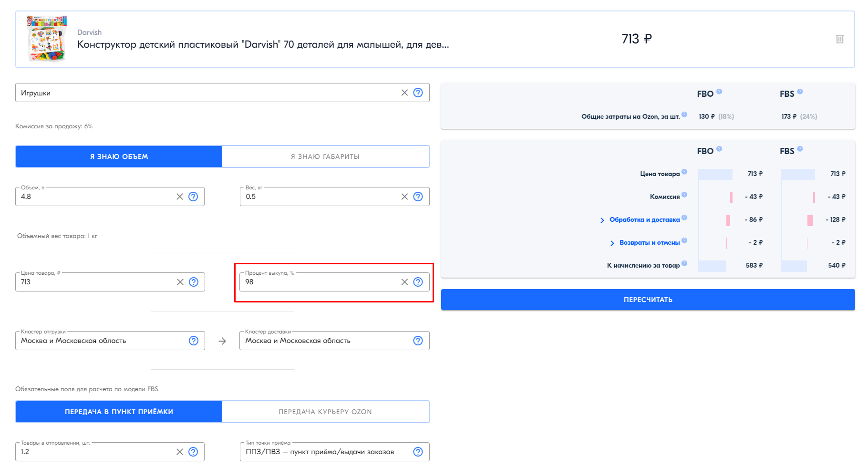The image size is (868, 468).
Task: Choose Передача курьеру Ozon option
Action: coord(325,412)
